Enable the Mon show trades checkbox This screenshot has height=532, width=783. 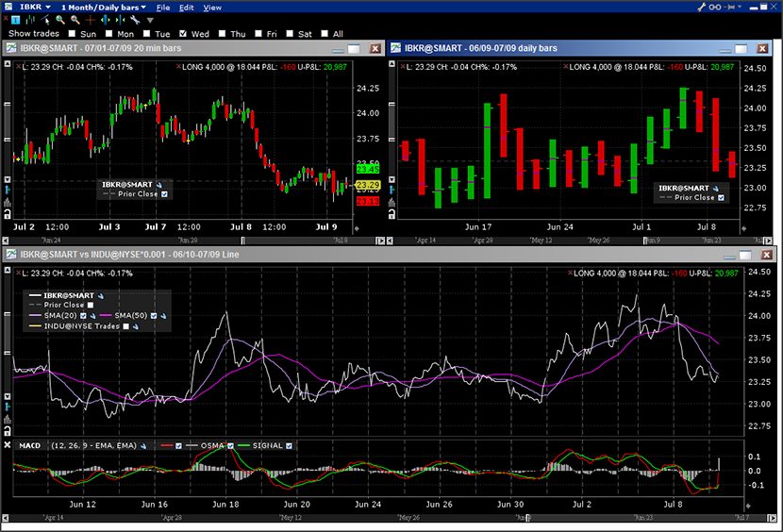coord(108,34)
